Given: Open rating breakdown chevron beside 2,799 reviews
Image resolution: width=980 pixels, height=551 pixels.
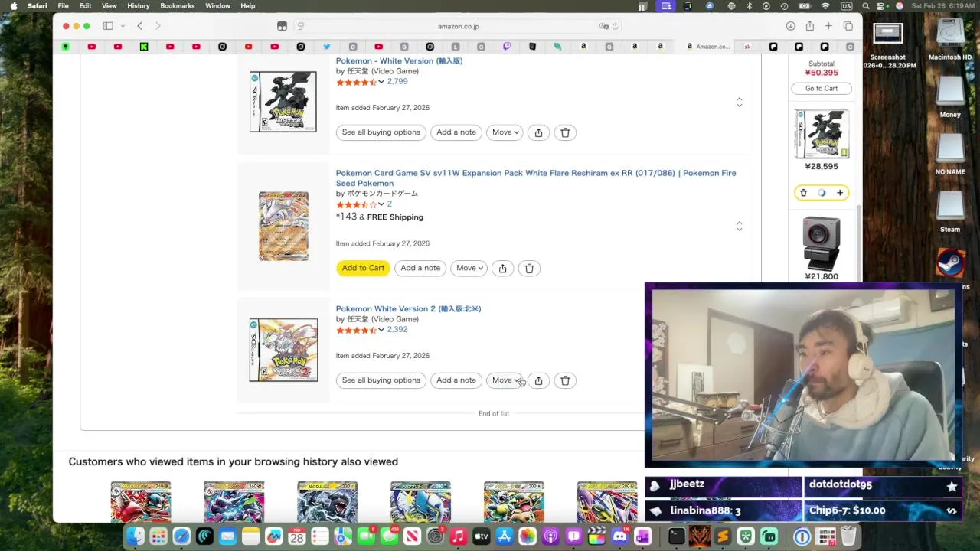Looking at the screenshot, I should (x=381, y=82).
